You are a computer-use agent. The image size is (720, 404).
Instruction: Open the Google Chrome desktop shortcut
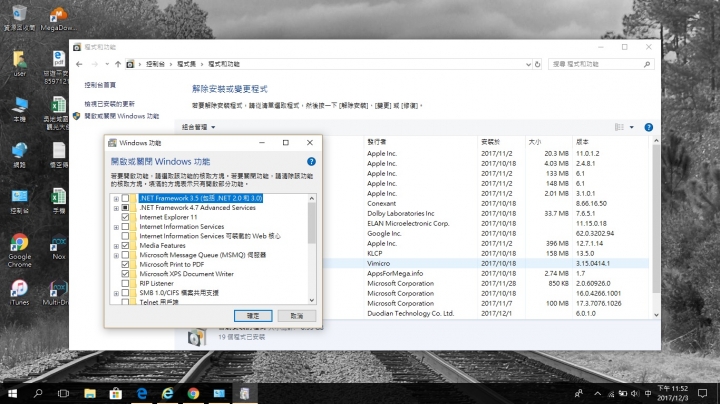19,250
